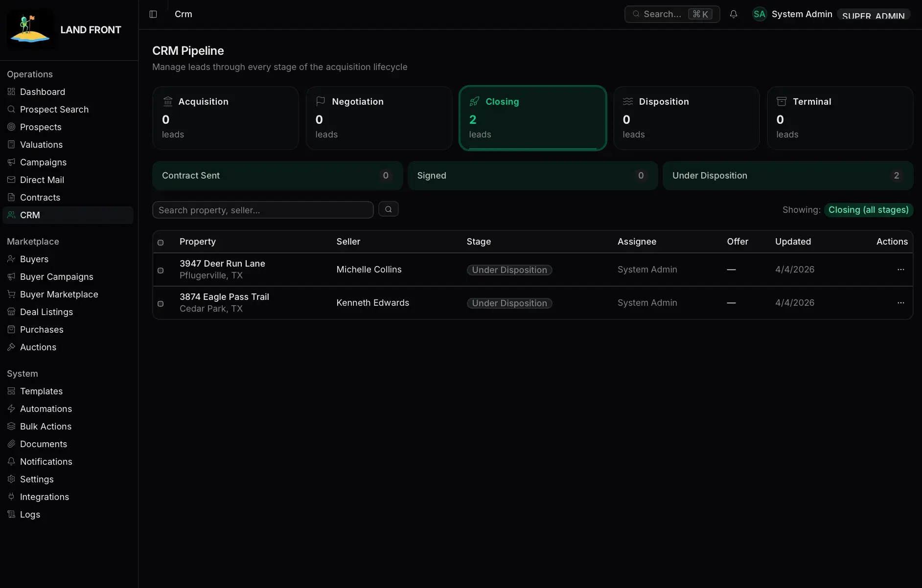Open the global Search box in top bar
922x588 pixels.
[672, 14]
